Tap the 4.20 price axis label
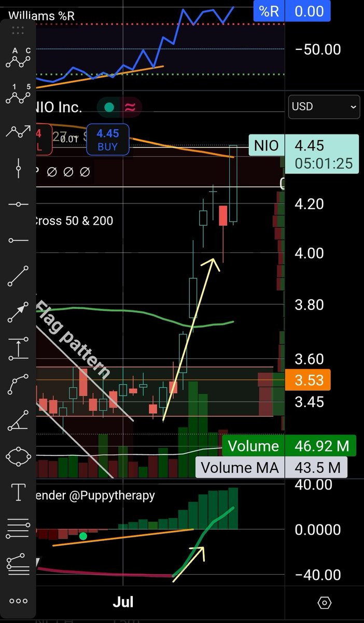The width and height of the screenshot is (364, 623). [x=309, y=204]
